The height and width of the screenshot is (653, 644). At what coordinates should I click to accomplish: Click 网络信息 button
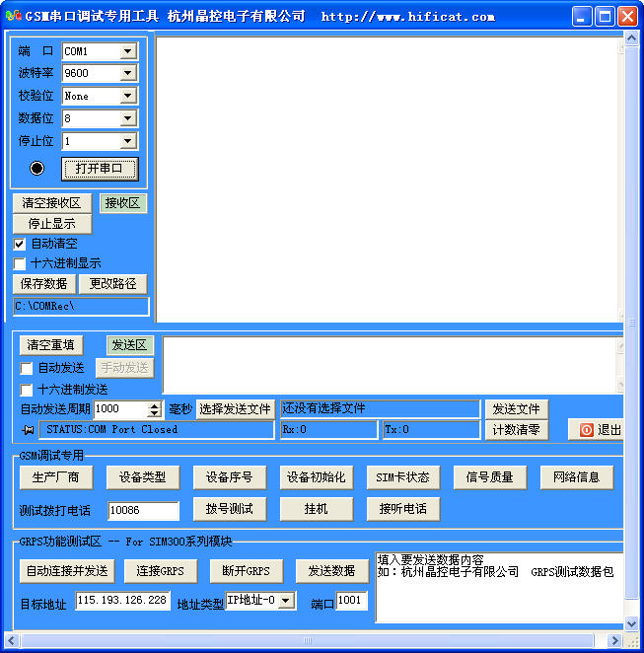tap(577, 477)
